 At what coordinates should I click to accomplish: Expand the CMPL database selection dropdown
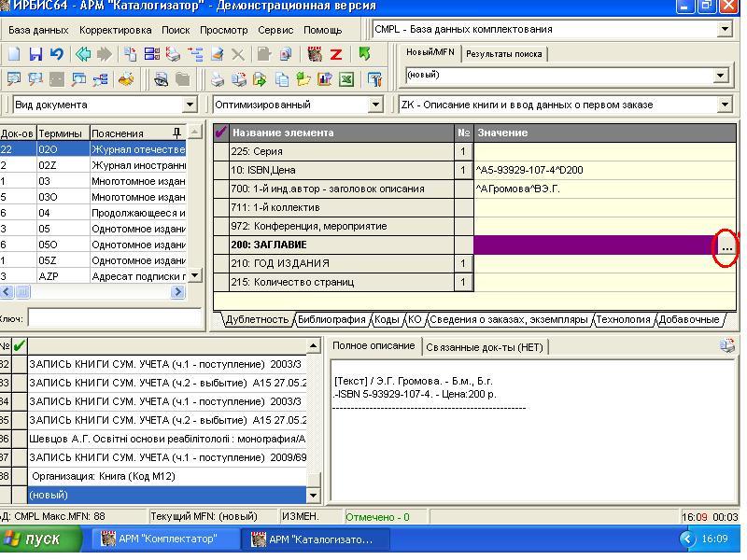tap(726, 29)
